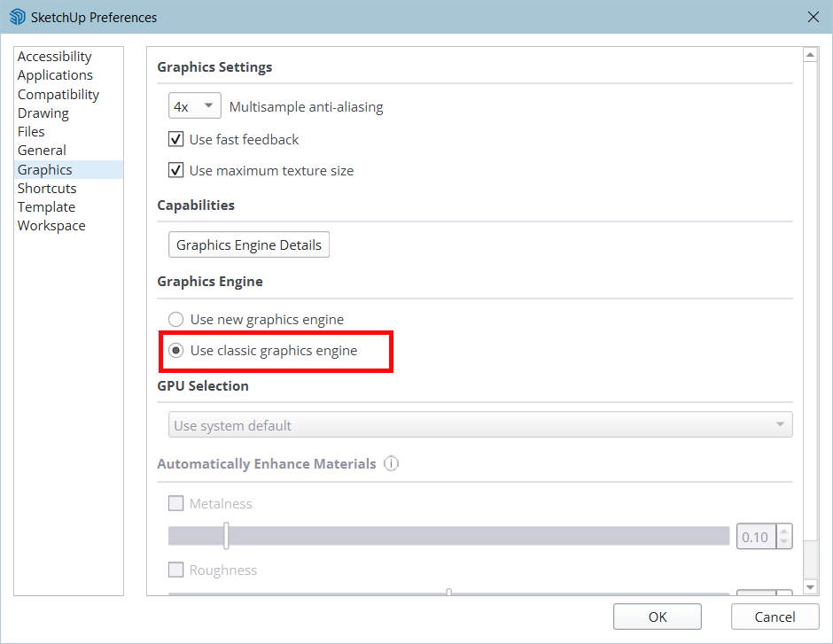Toggle the Use fast feedback checkbox
The width and height of the screenshot is (833, 644).
tap(175, 139)
